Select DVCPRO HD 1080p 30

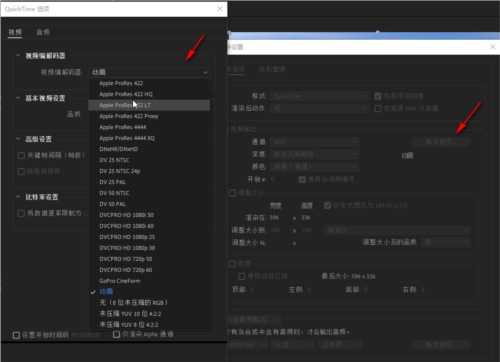coord(149,248)
